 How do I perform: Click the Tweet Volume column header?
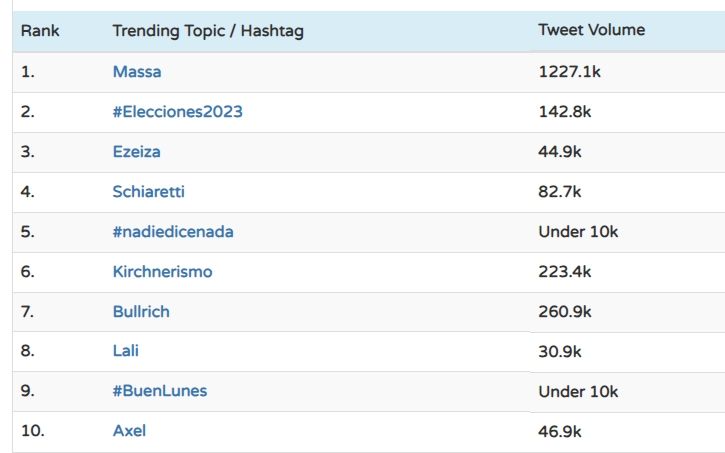(x=591, y=30)
